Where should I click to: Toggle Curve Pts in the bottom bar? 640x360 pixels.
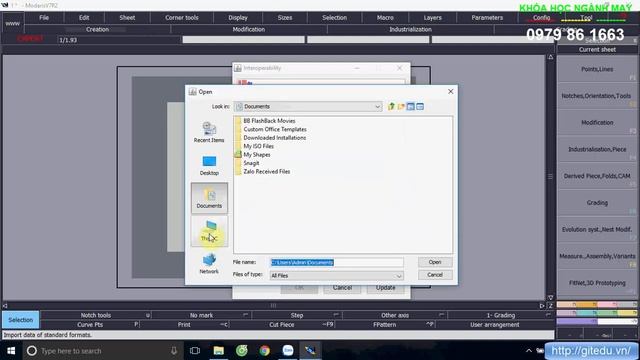[x=90, y=325]
